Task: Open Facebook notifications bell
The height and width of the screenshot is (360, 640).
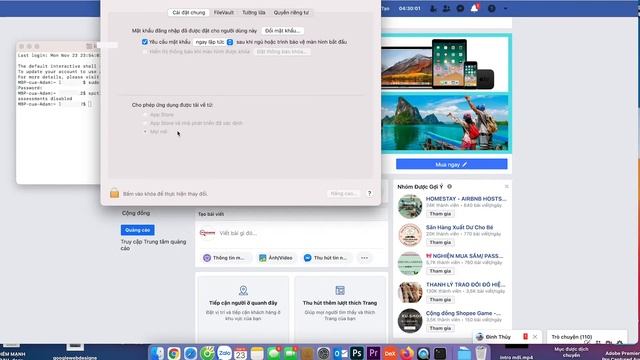Action: coord(474,8)
